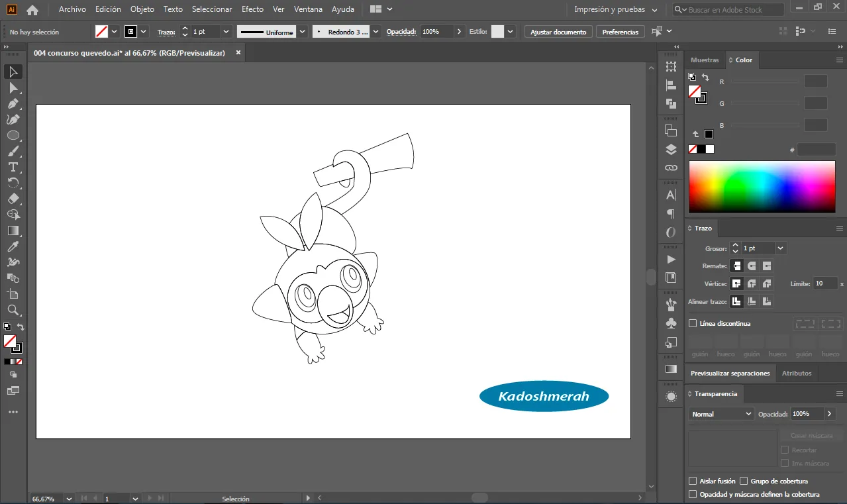Select the Paintbrush tool
Image resolution: width=847 pixels, height=504 pixels.
[x=13, y=151]
